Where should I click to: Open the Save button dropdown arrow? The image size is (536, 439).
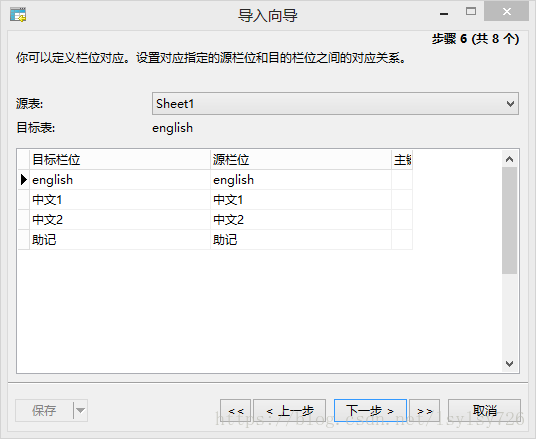80,410
